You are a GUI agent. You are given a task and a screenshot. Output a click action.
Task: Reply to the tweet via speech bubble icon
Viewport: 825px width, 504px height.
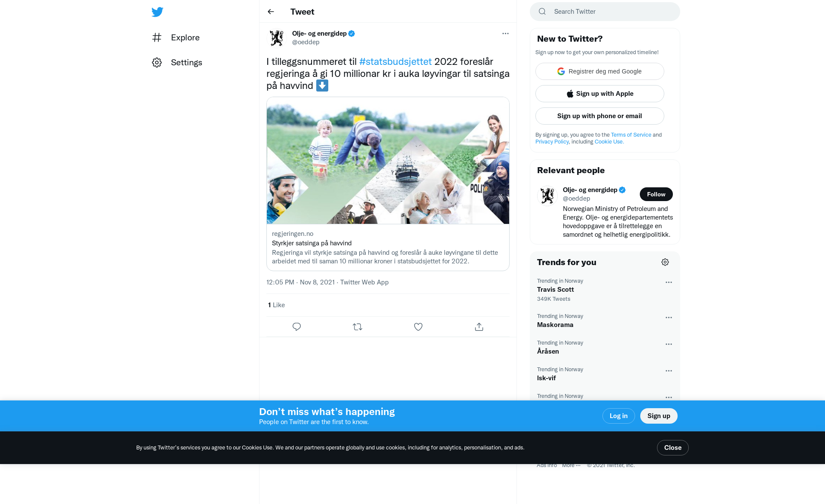(296, 327)
